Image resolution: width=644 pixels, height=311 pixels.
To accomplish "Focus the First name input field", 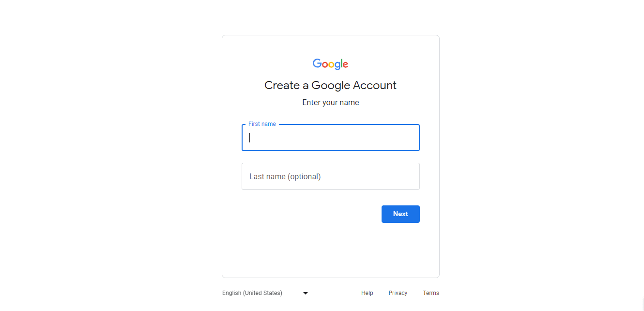I will pos(330,138).
